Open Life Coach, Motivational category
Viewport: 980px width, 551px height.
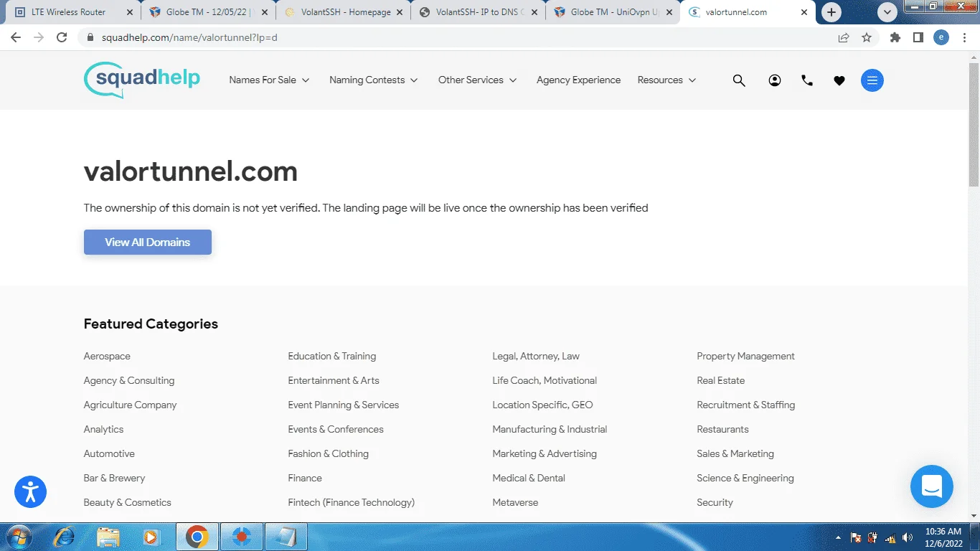[545, 381]
